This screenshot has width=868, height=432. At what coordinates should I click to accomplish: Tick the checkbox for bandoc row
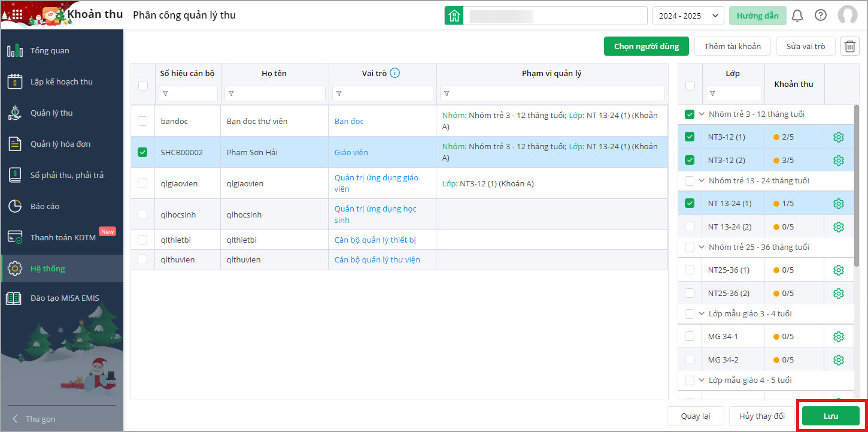click(142, 121)
